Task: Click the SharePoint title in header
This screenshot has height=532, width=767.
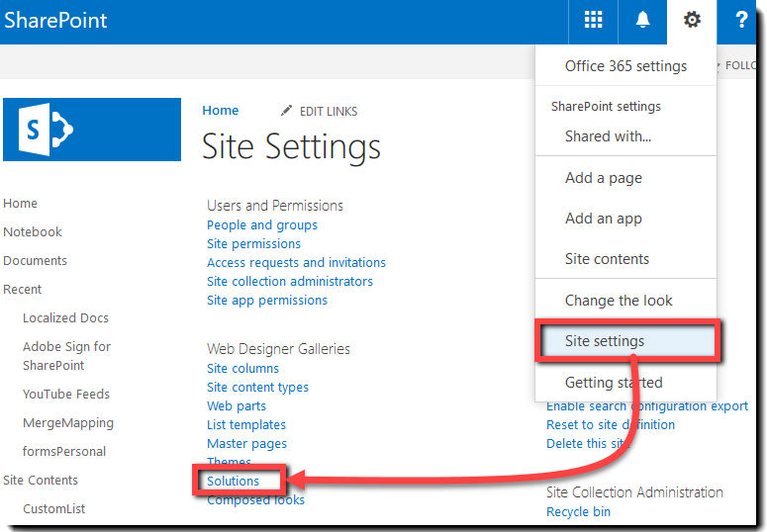Action: pos(55,21)
